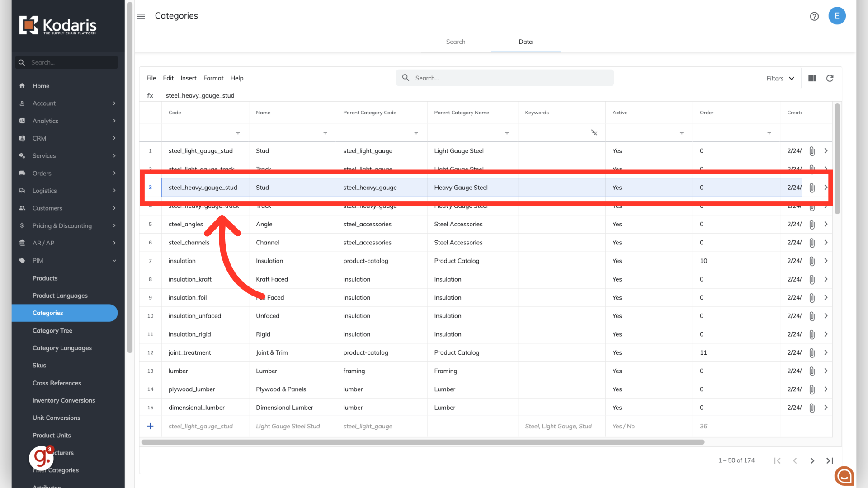Open Category Tree in sidebar
The image size is (868, 488).
(x=52, y=330)
